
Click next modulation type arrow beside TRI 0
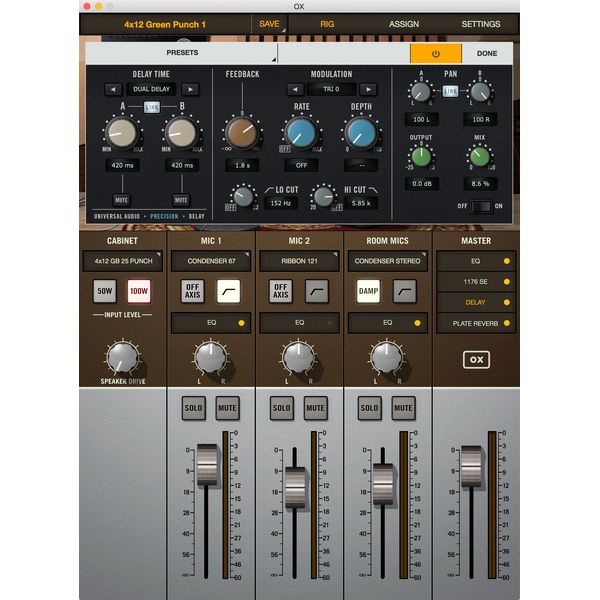368,90
